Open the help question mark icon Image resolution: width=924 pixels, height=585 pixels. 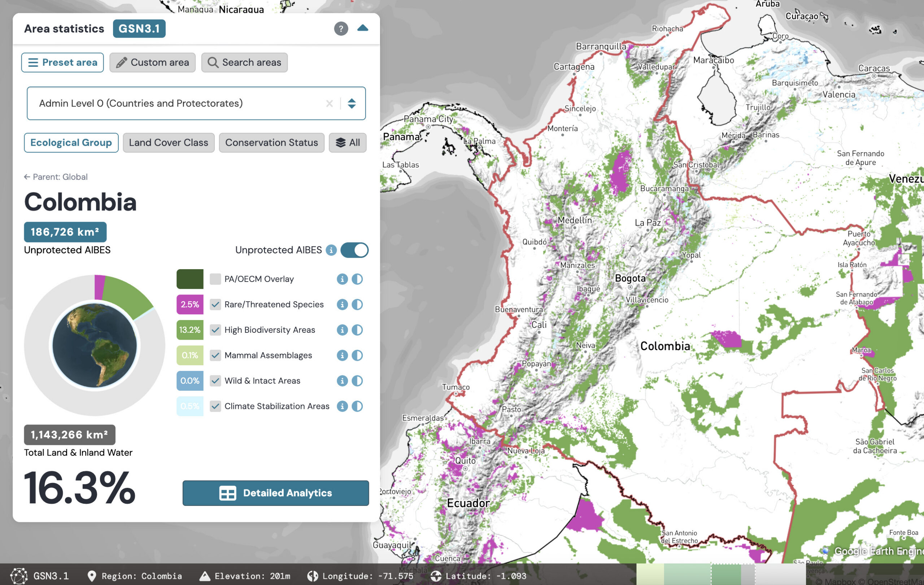pyautogui.click(x=341, y=29)
